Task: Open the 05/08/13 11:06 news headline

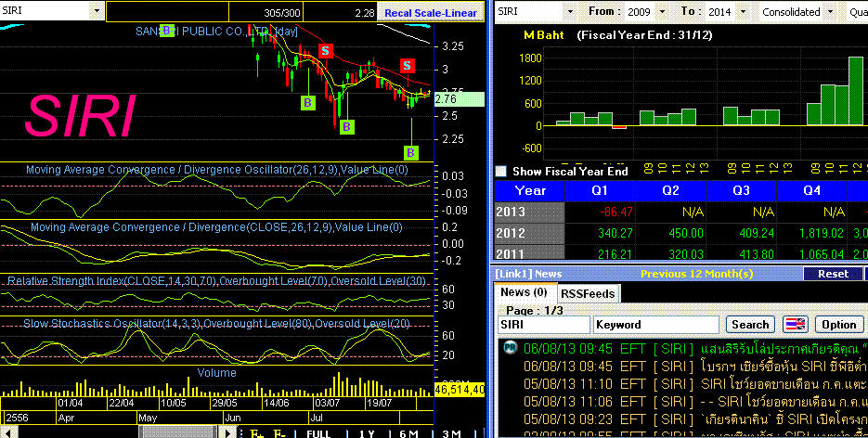Action: 694,402
